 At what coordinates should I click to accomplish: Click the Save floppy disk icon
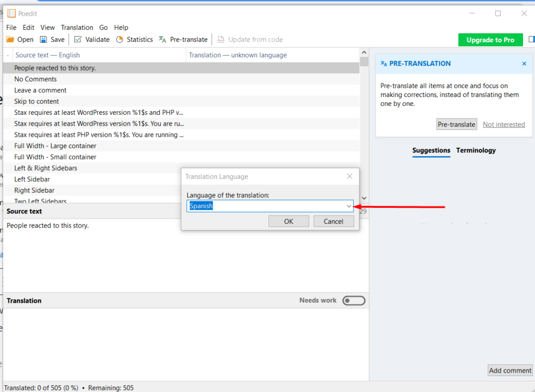tap(43, 40)
